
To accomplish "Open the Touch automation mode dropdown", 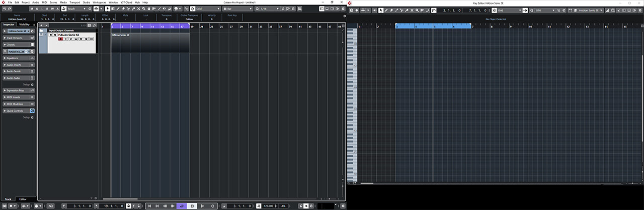I will tap(76, 9).
